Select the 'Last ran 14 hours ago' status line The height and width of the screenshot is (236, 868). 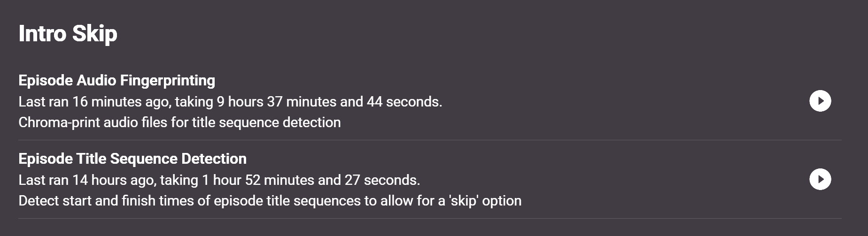[x=219, y=180]
